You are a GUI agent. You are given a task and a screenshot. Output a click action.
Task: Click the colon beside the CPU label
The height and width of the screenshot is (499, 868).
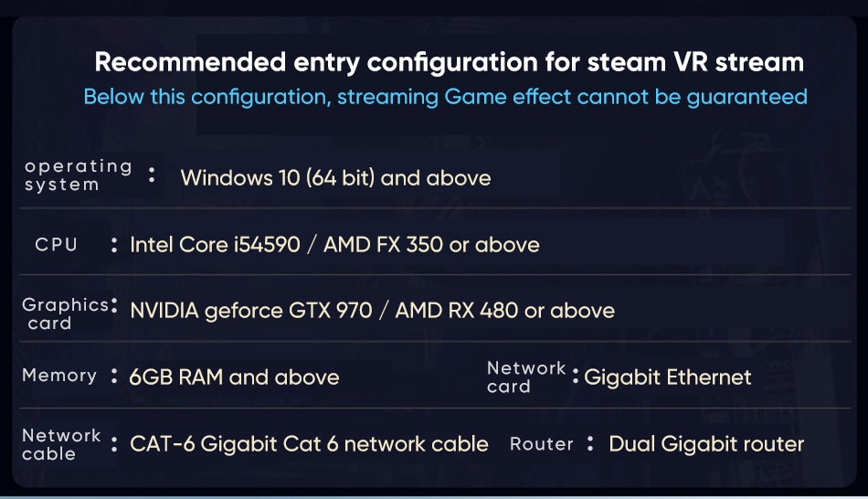114,245
